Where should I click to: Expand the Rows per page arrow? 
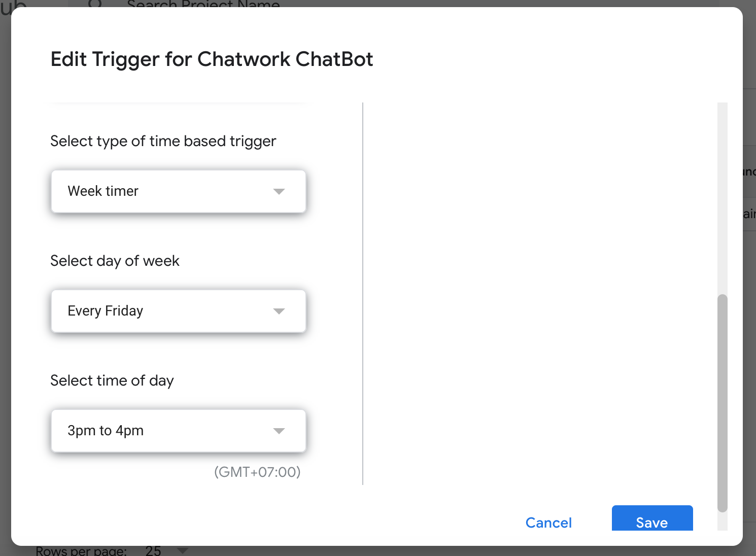point(183,550)
